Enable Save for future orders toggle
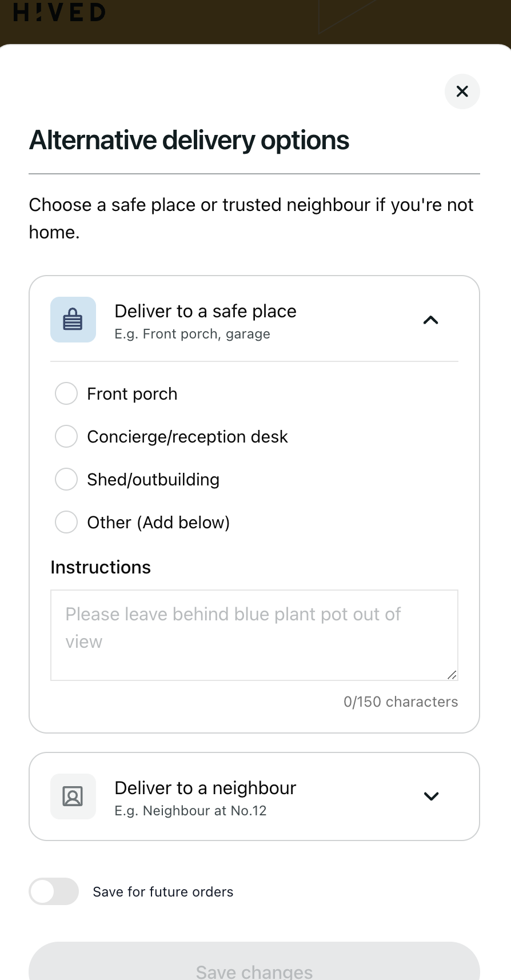Image resolution: width=511 pixels, height=980 pixels. (x=54, y=891)
